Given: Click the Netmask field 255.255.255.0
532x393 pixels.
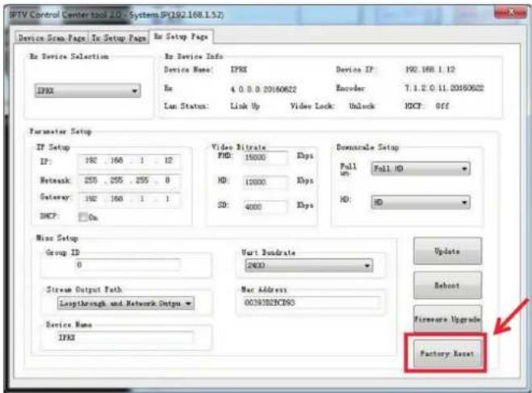Looking at the screenshot, I should [129, 180].
